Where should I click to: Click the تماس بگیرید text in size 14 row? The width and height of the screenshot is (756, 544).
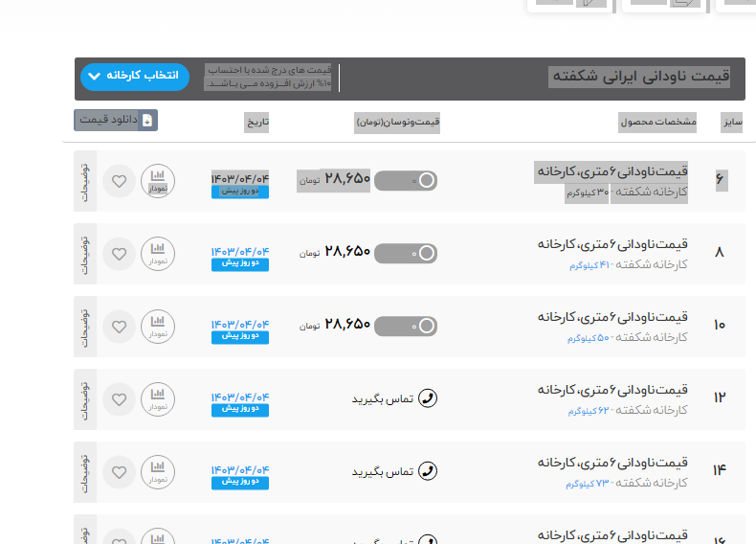coord(382,471)
